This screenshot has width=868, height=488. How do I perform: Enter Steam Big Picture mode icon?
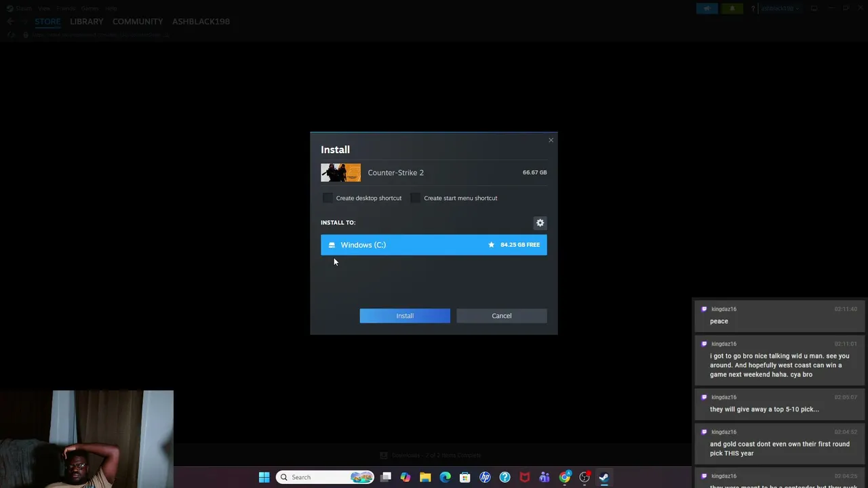click(814, 8)
